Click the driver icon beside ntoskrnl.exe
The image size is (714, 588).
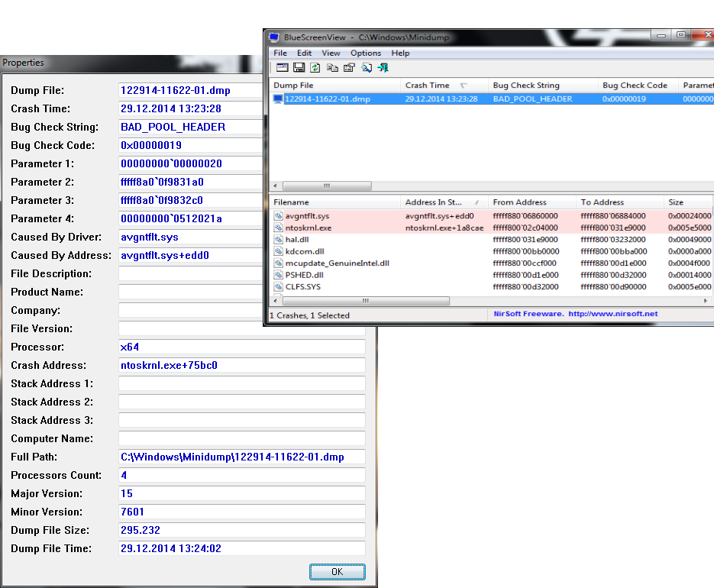(x=278, y=228)
